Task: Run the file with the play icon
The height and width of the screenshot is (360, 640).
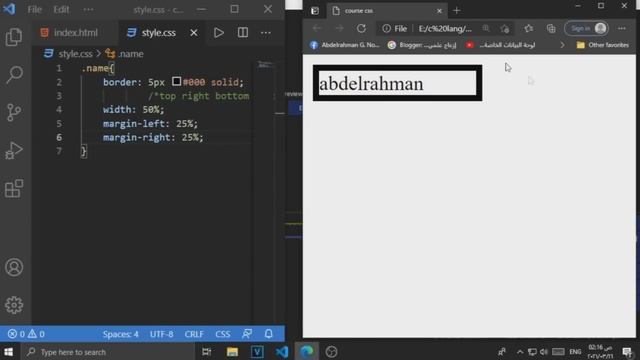Action: click(x=219, y=33)
